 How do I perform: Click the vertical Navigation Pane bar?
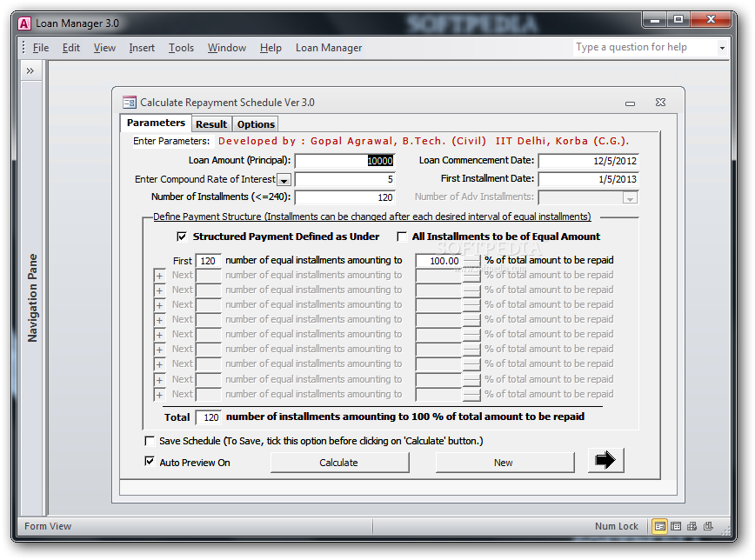(x=32, y=298)
